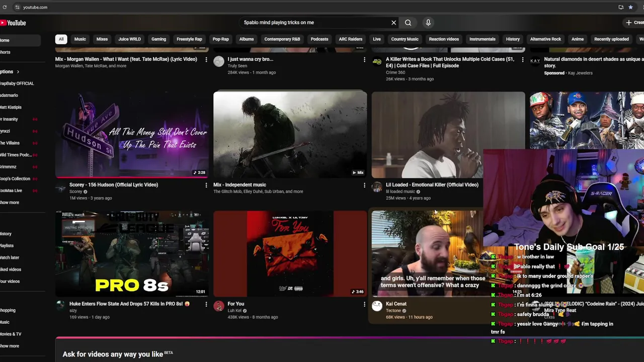Open Kai Cenat video title
Screen dimensions: 644x362
coord(396,304)
